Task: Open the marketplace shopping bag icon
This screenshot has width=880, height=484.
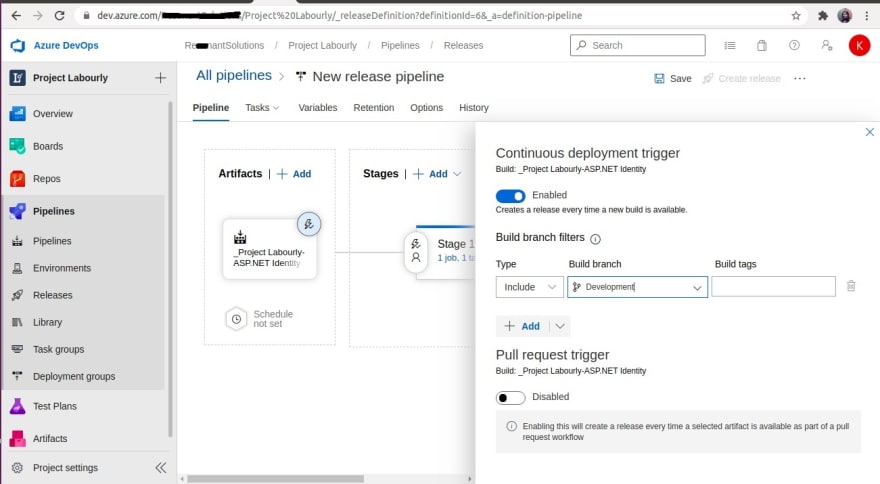Action: (x=762, y=45)
